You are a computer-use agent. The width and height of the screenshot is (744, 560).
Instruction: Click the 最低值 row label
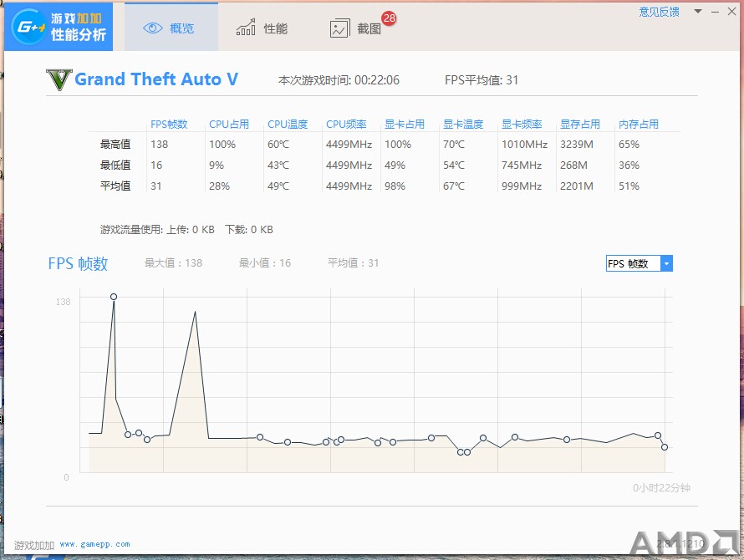(115, 165)
